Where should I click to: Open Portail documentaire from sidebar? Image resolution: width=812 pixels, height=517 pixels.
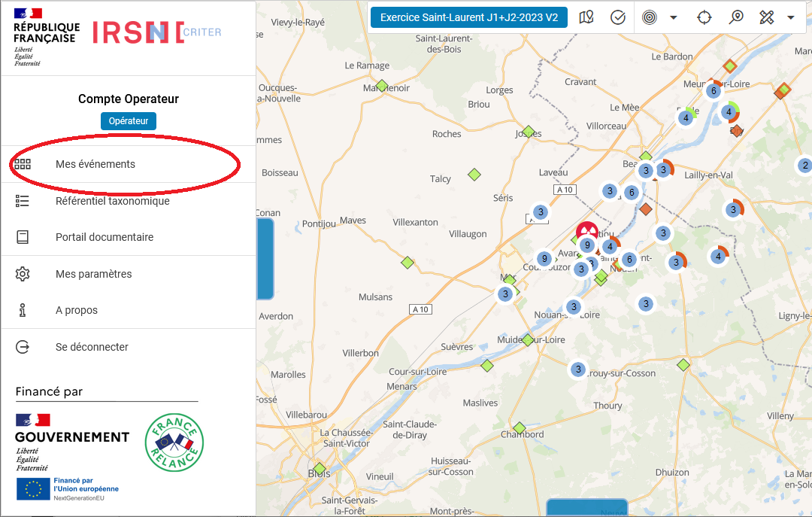[104, 237]
